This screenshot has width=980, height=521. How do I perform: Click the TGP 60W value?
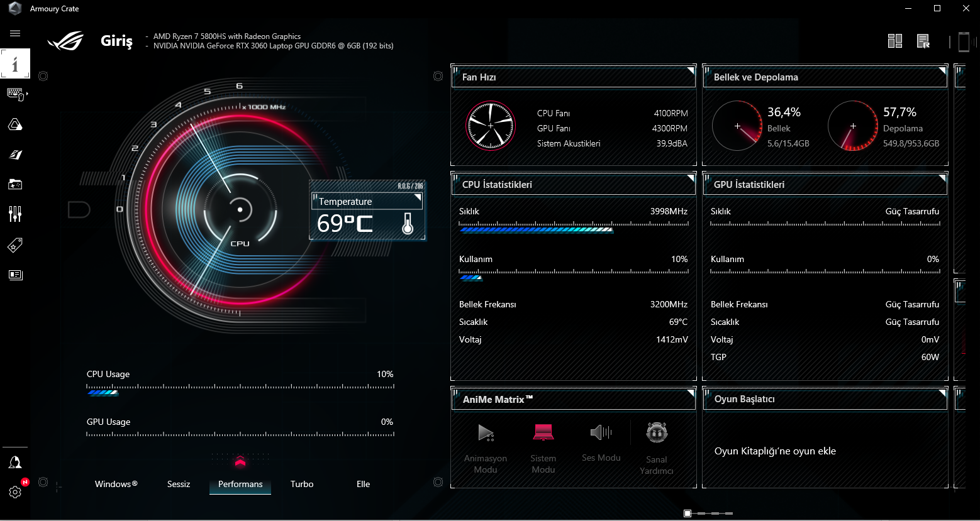[x=930, y=357]
